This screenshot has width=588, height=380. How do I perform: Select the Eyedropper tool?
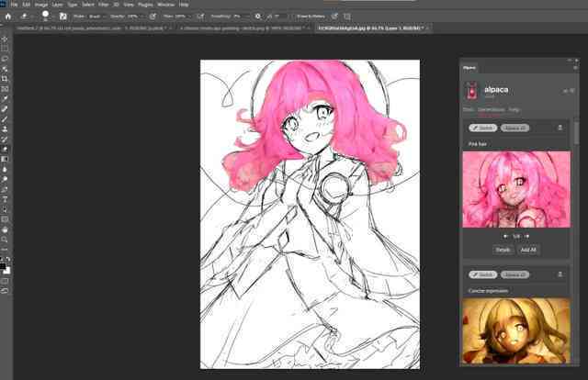5,99
